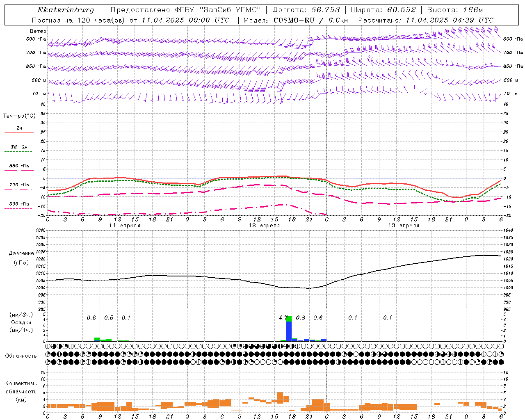Click the '(мм/1ч.)' precipitation unit label
Viewport: 525px width, 420px height.
pos(21,330)
